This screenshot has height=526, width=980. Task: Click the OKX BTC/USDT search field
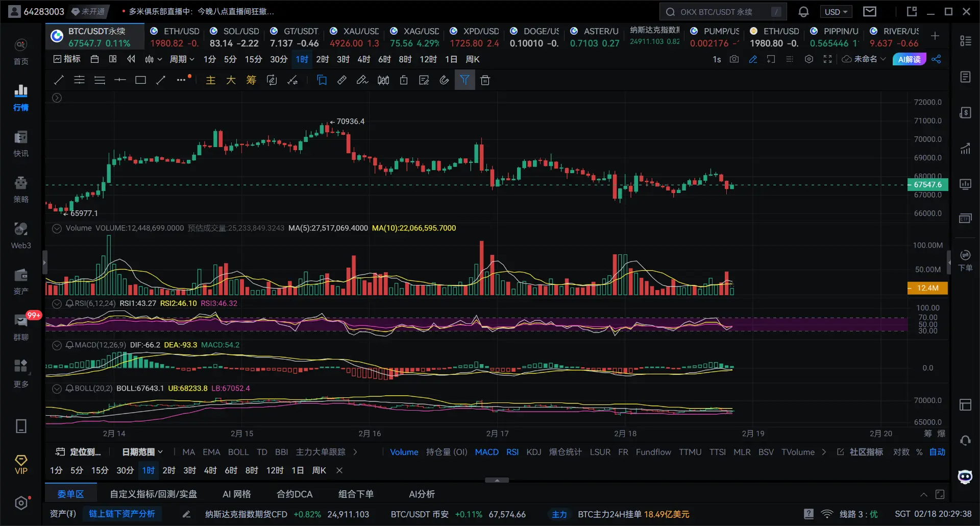(723, 12)
